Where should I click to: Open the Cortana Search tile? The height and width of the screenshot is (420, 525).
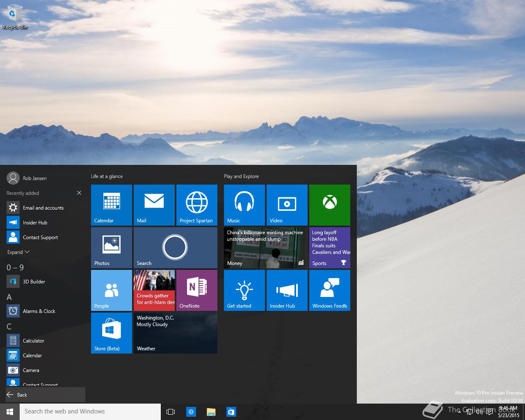click(176, 248)
